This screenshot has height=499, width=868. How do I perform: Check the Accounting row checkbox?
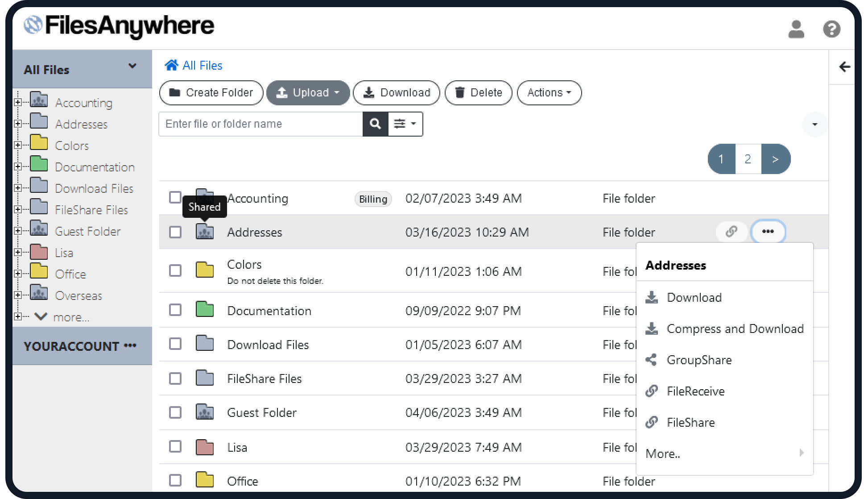175,197
